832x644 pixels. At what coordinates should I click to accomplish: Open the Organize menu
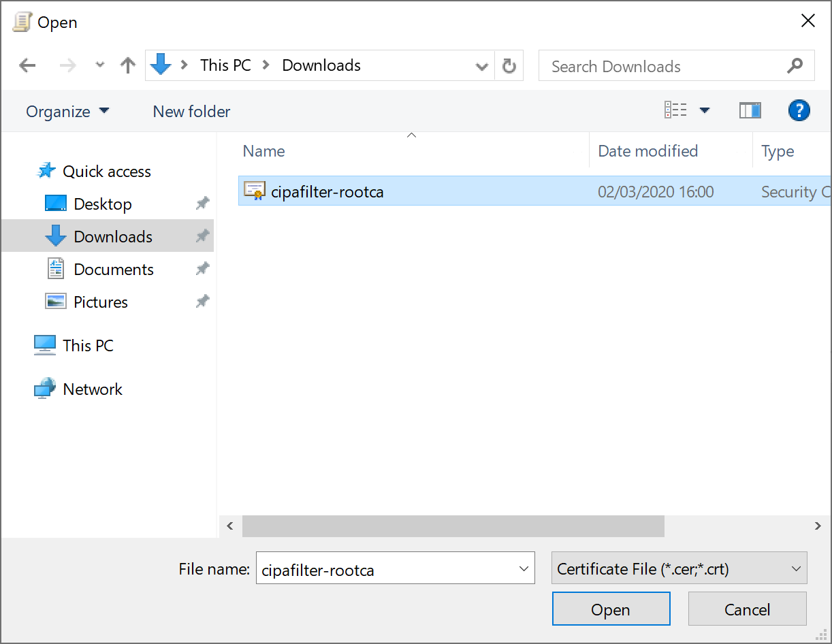click(67, 112)
